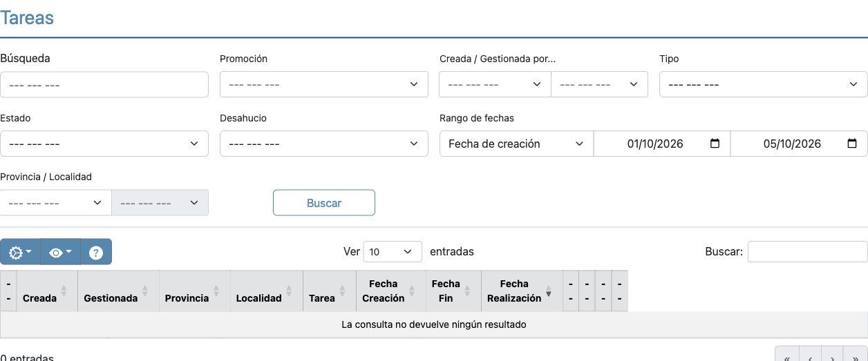Expand the Desahucio dropdown
This screenshot has height=361, width=868.
click(324, 144)
